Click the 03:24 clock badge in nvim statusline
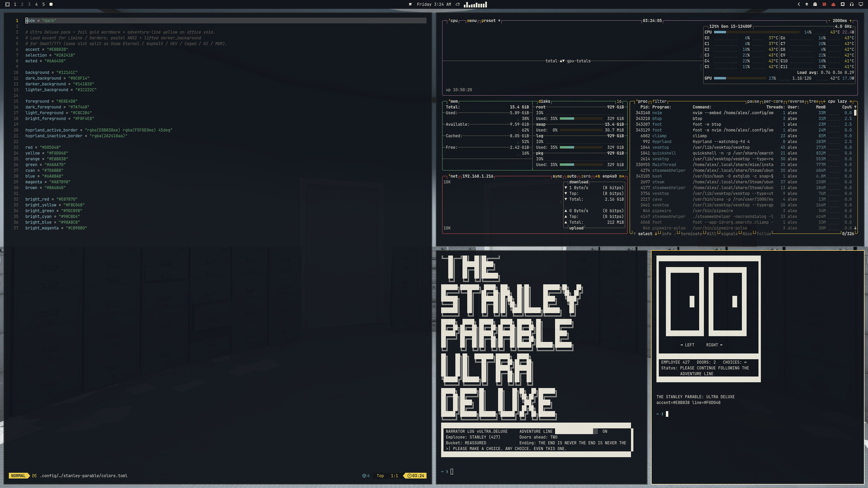868x488 pixels. point(415,476)
